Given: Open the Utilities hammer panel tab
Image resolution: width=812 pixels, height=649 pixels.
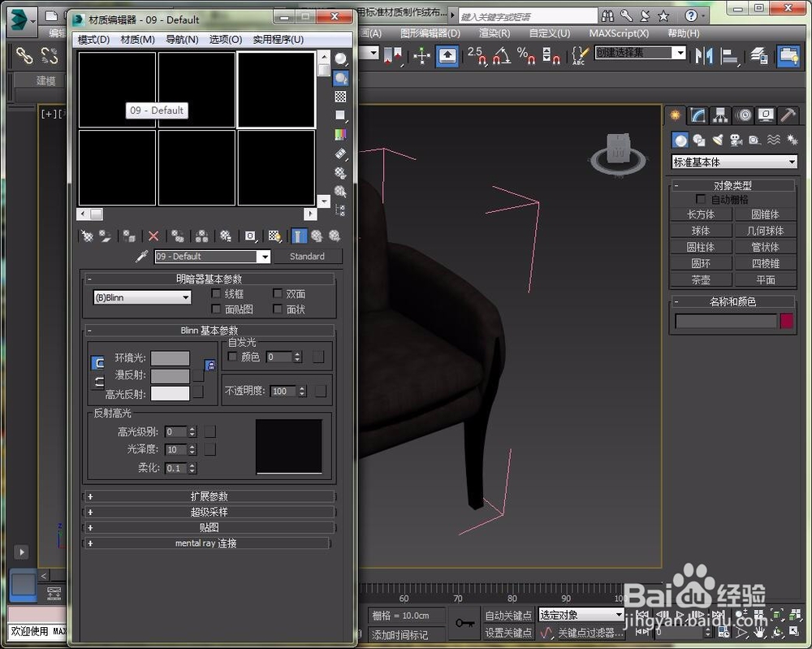Looking at the screenshot, I should [x=788, y=115].
